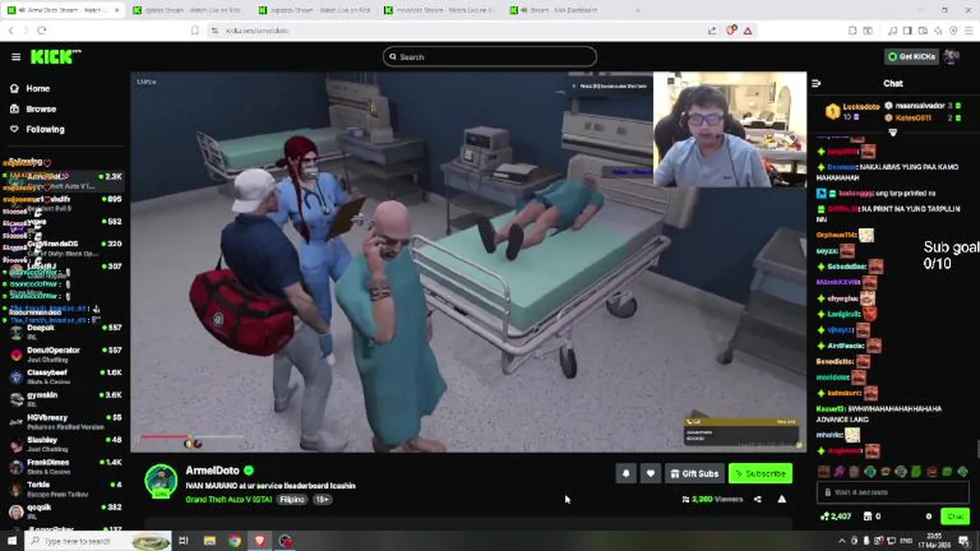980x551 pixels.
Task: Click the Windows taskbar search box
Action: coord(99,541)
